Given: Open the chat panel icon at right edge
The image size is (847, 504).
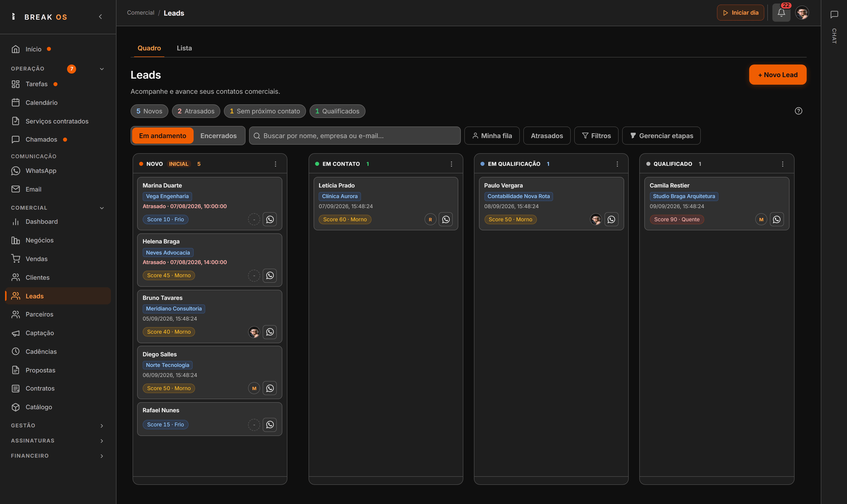Looking at the screenshot, I should 834,15.
